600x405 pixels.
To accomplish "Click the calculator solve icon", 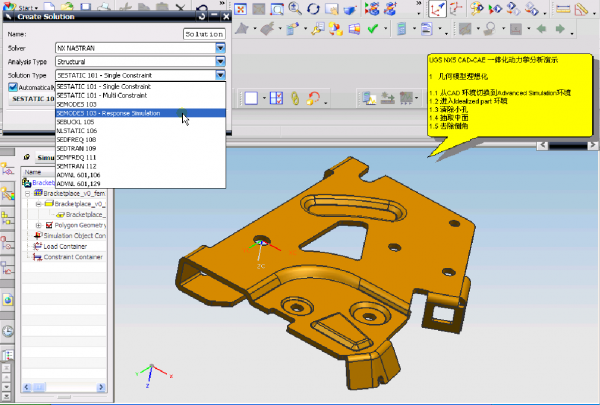I will [x=401, y=29].
